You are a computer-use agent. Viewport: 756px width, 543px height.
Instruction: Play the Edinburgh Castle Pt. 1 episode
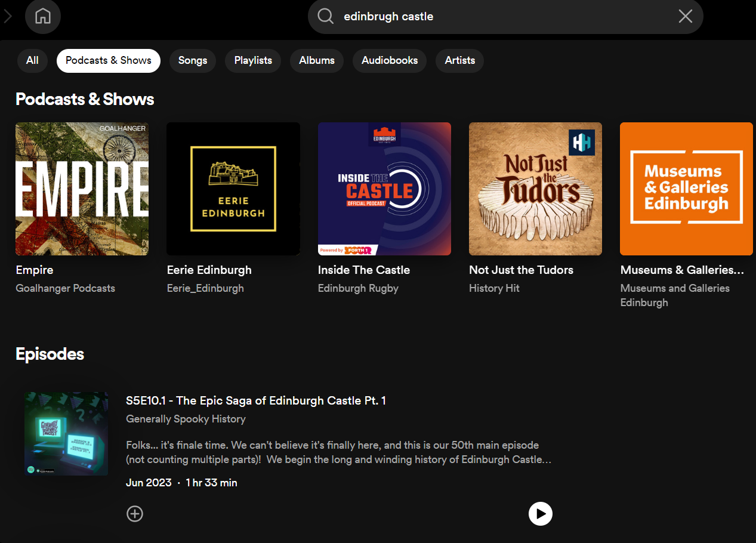(541, 514)
